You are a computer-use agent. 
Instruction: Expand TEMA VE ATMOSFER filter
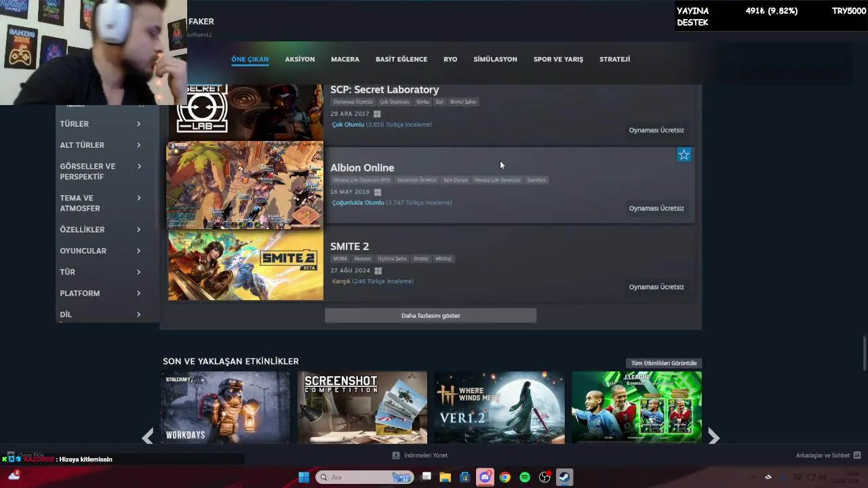100,203
